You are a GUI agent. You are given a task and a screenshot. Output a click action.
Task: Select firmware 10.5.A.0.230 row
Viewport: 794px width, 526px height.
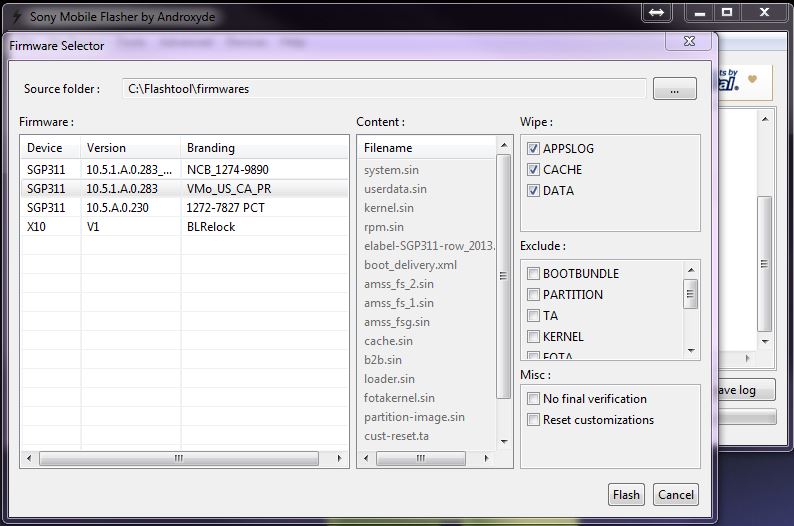click(x=185, y=208)
